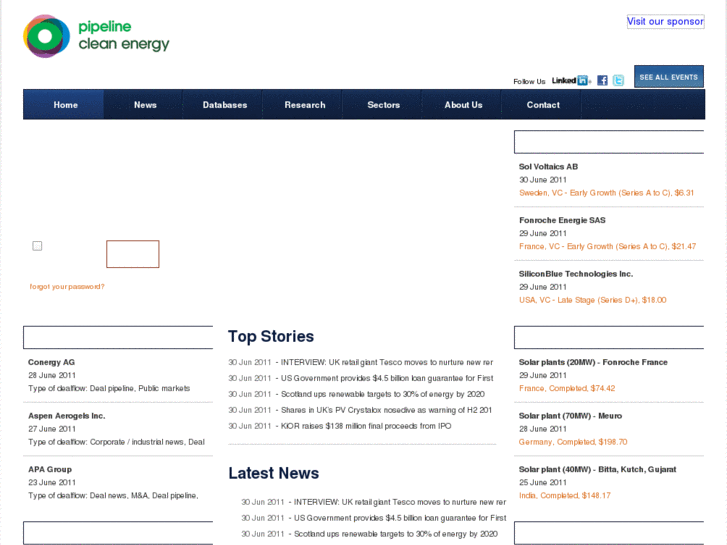Open the Research menu item
727x545 pixels.
(x=305, y=105)
